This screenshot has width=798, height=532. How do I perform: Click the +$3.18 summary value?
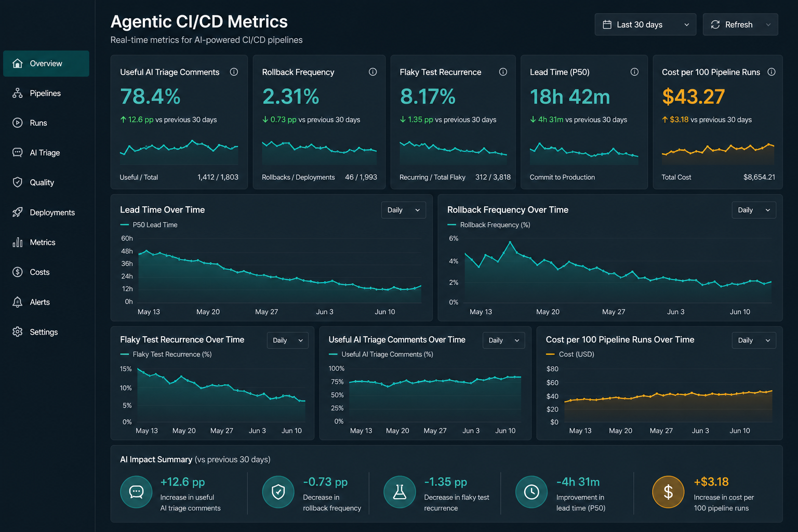pyautogui.click(x=711, y=482)
